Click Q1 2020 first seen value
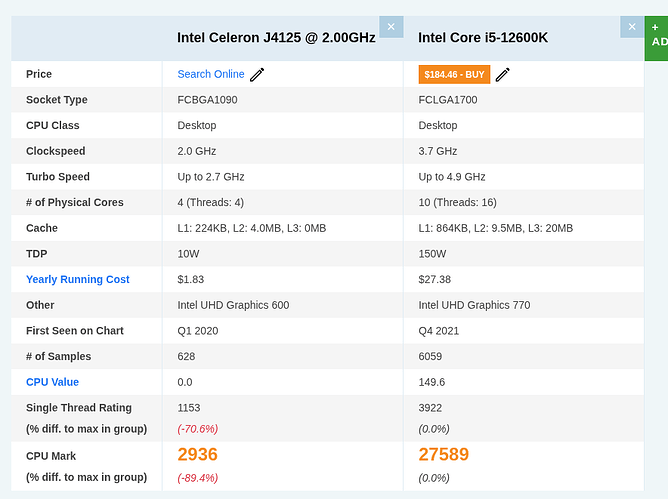This screenshot has height=499, width=668. pos(198,331)
